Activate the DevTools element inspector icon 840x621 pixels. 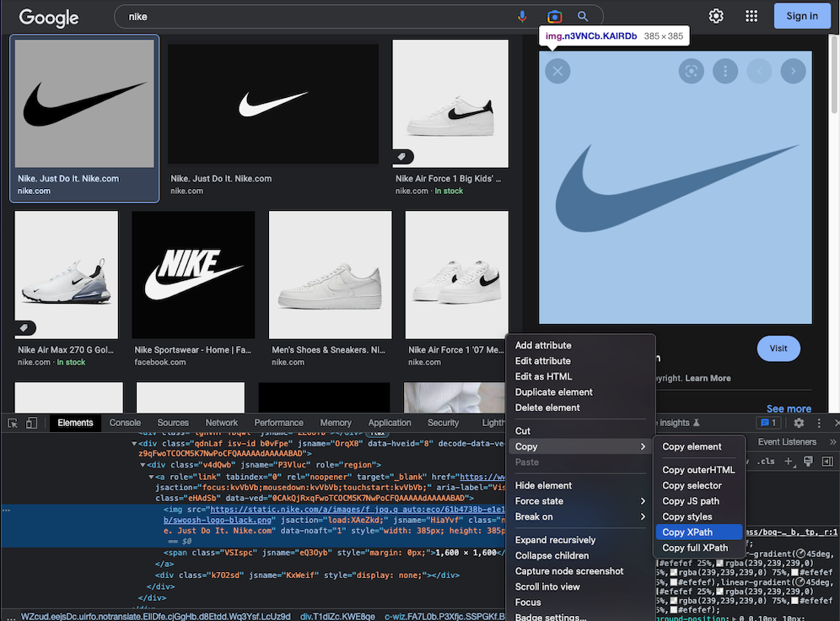pos(13,423)
